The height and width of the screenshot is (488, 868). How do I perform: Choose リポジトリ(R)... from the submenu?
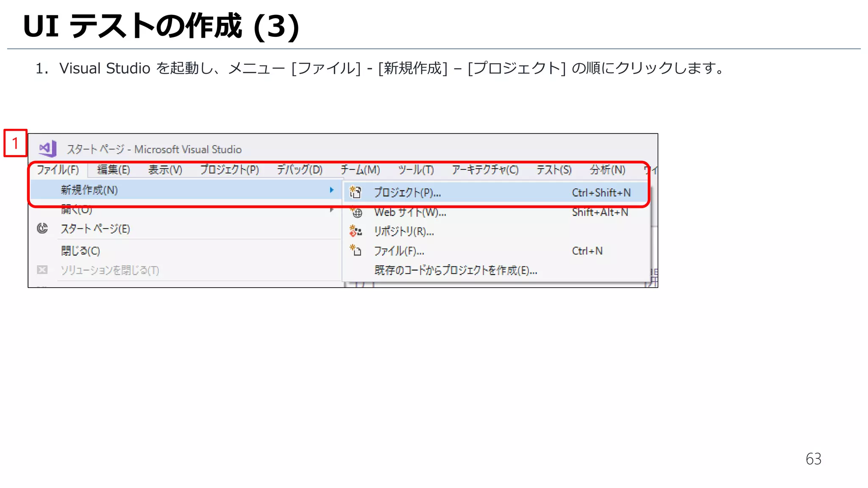[496, 232]
